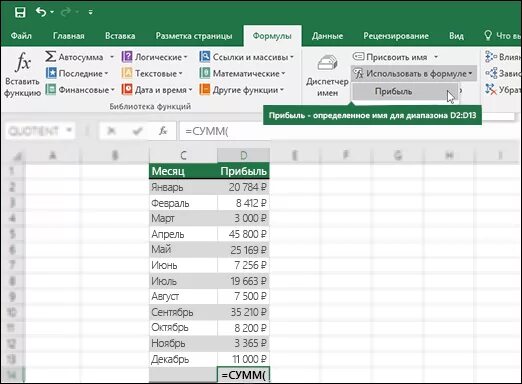Click the active cell containing =СУММ(
522x384 pixels.
243,375
